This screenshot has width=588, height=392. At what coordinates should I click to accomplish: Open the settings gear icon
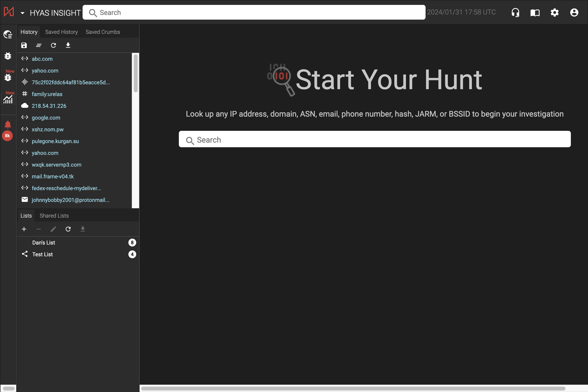tap(554, 12)
